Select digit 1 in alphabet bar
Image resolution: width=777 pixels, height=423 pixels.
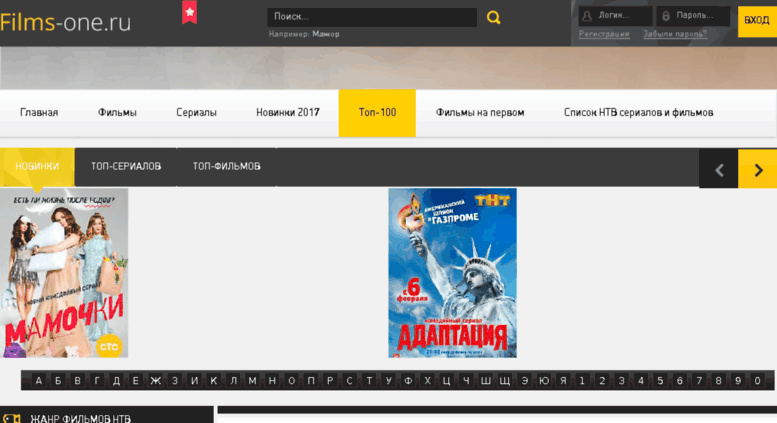click(x=582, y=380)
